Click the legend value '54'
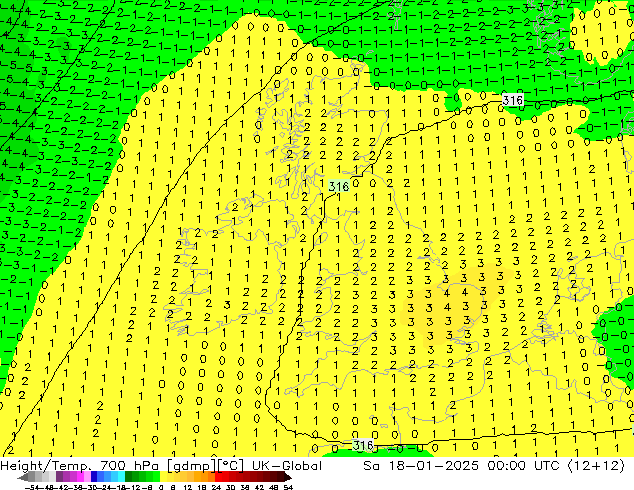634x490 pixels. (x=289, y=488)
